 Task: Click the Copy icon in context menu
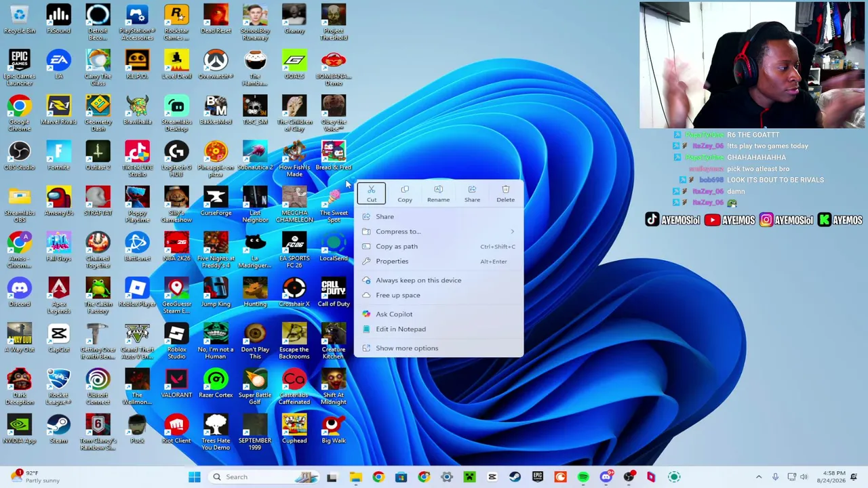tap(405, 193)
